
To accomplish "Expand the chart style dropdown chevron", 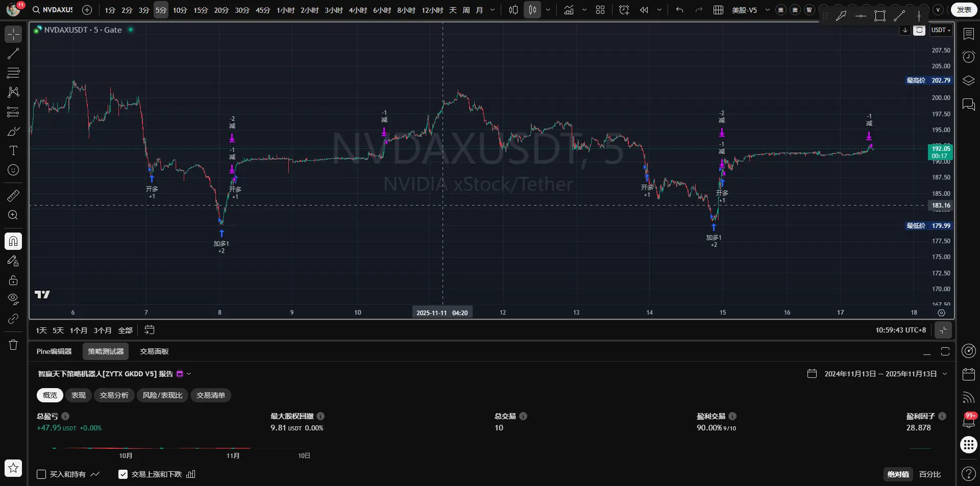I will (548, 10).
